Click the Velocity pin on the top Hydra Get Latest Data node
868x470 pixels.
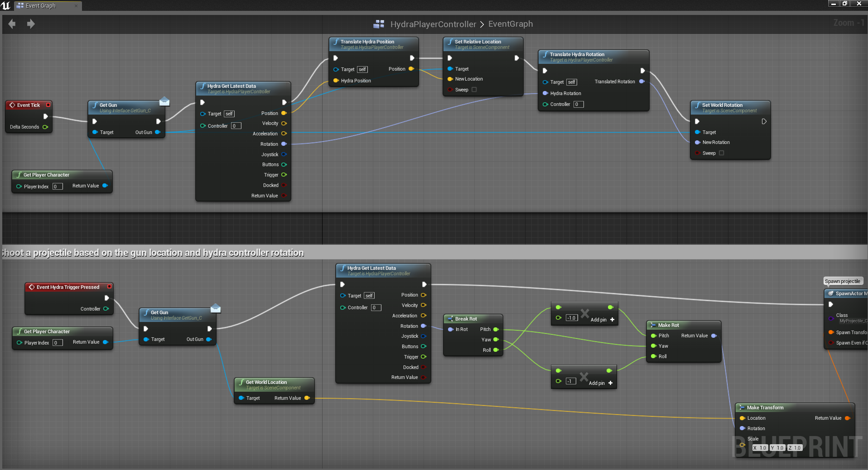click(x=284, y=123)
